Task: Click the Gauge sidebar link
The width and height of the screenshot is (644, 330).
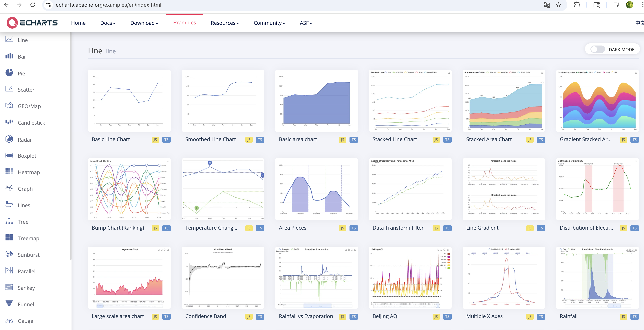Action: point(25,321)
